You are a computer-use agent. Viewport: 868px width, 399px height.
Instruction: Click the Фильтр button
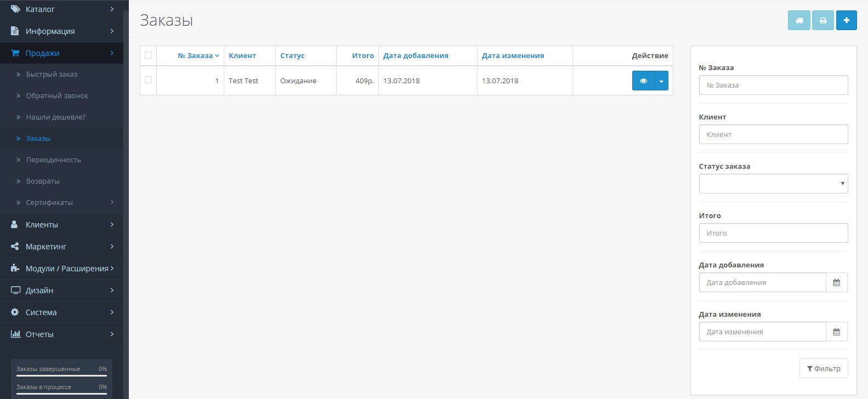[x=823, y=368]
